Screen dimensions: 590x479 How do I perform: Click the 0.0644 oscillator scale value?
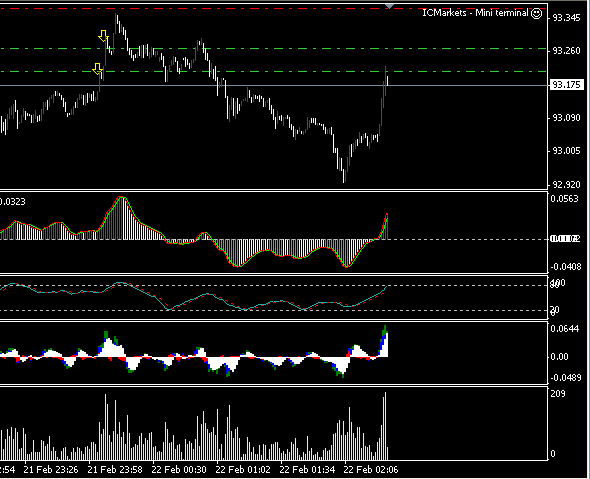(x=564, y=329)
